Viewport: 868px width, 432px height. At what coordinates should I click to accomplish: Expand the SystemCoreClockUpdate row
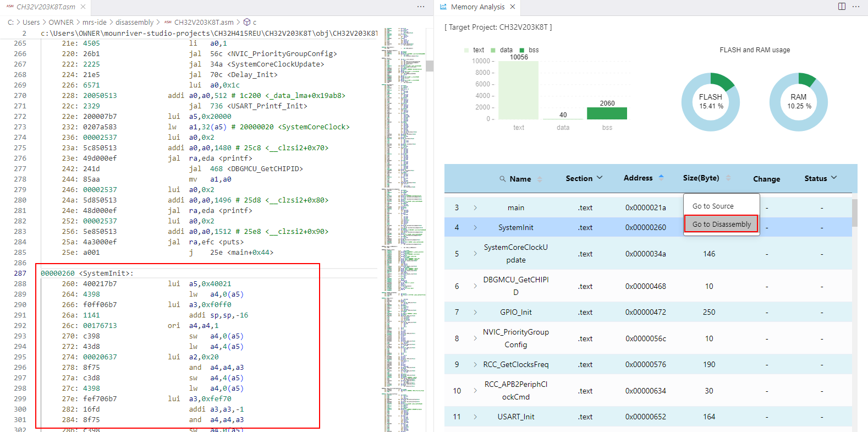(475, 254)
